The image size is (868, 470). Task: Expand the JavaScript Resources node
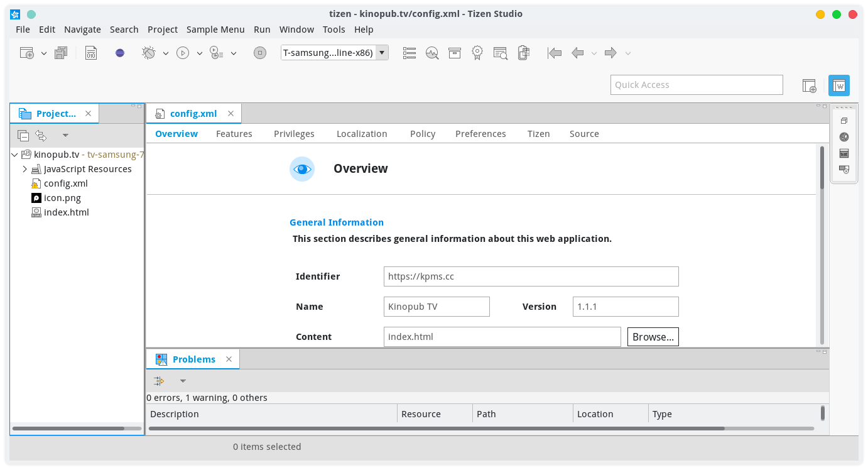[24, 169]
